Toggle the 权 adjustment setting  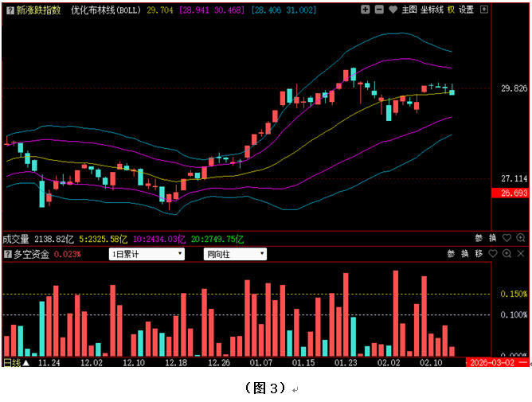click(451, 10)
